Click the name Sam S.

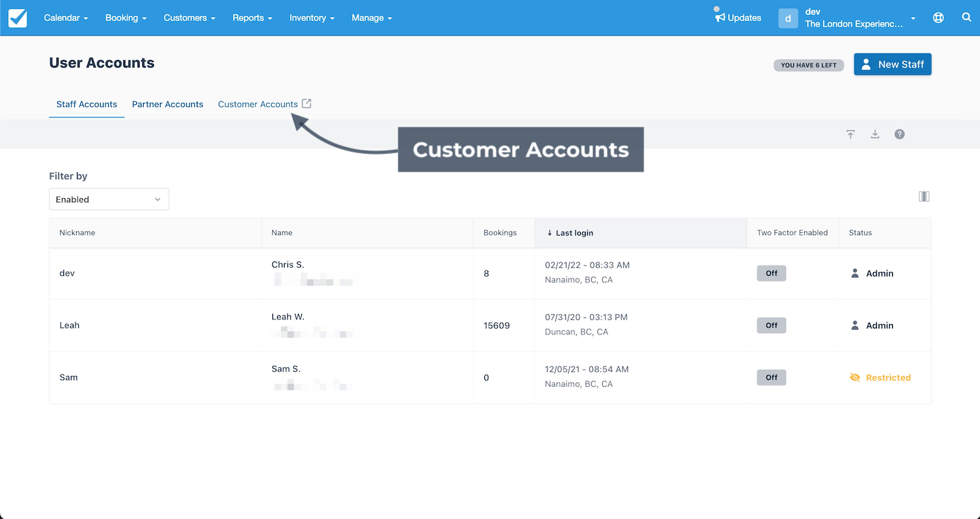tap(286, 368)
